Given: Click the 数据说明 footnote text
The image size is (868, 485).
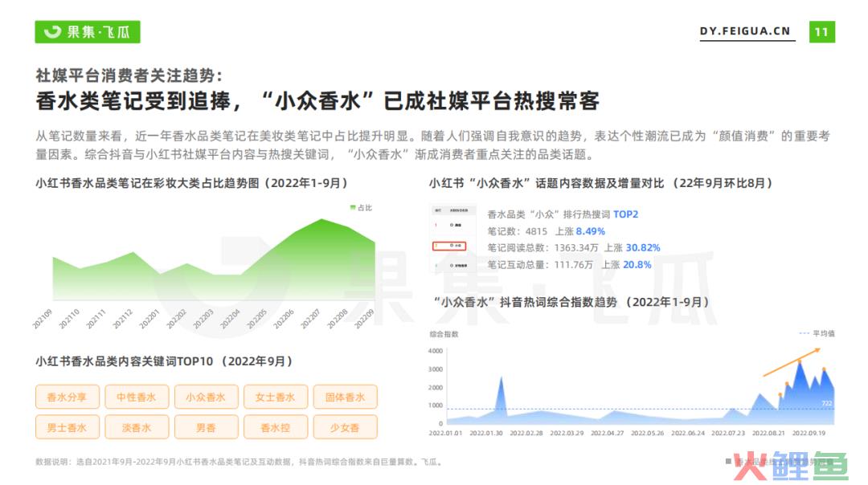Looking at the screenshot, I should point(240,462).
